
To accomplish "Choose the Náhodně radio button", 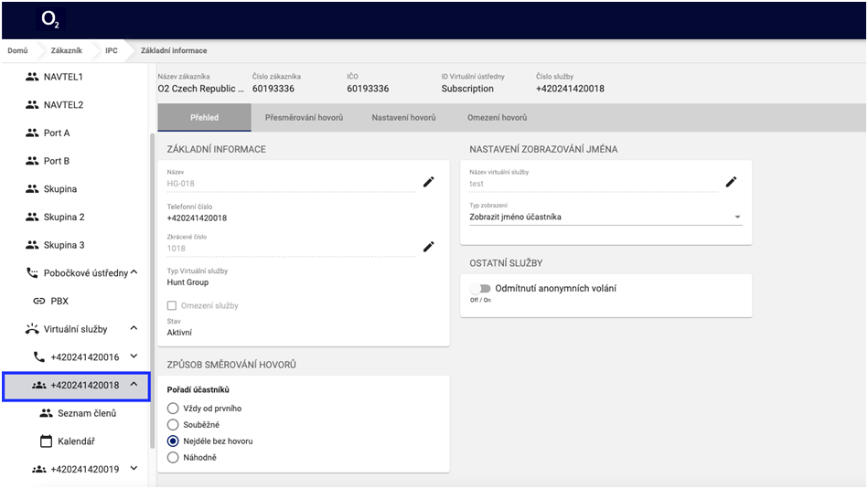I will coord(172,457).
